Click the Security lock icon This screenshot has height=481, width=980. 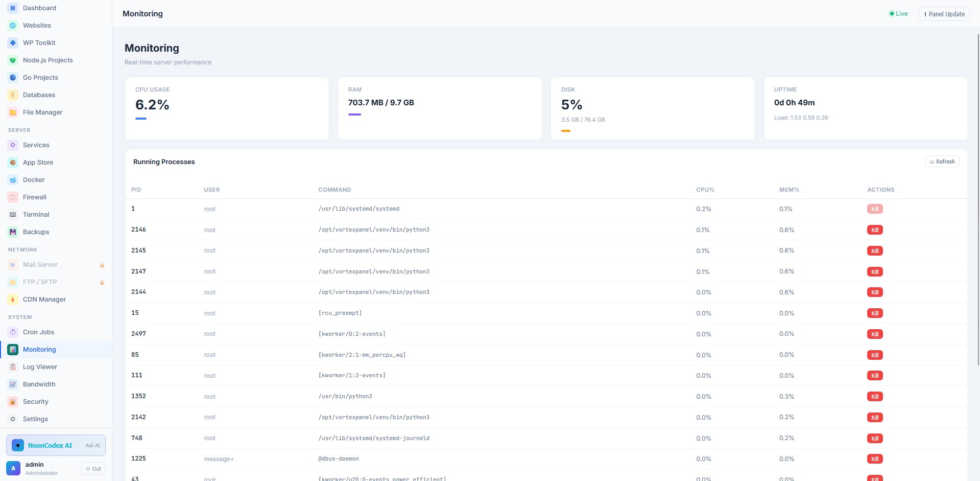(13, 402)
